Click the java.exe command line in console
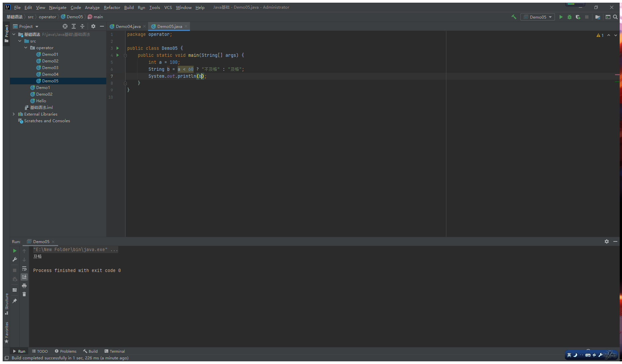 tap(75, 249)
